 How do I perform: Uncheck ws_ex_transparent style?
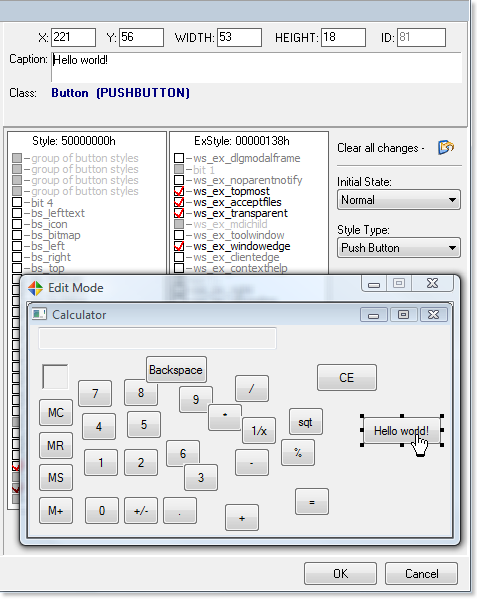pos(179,213)
